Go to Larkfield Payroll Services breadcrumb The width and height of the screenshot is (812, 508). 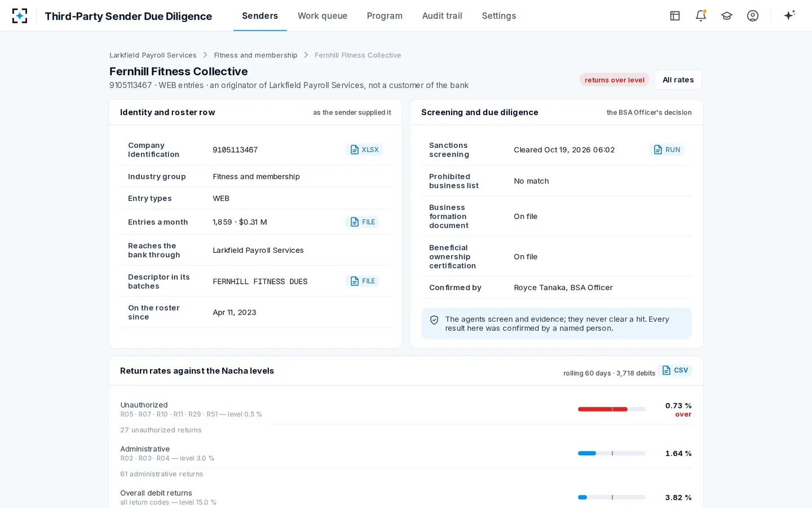tap(153, 55)
